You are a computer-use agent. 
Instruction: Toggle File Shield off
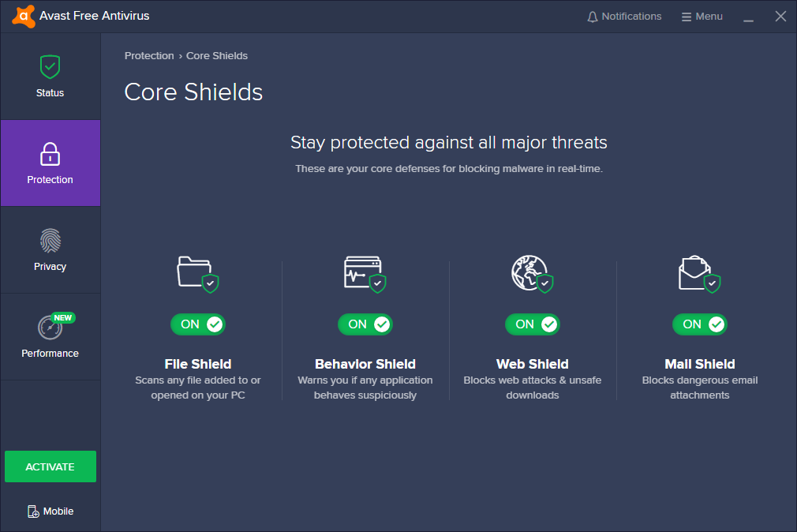[x=198, y=324]
